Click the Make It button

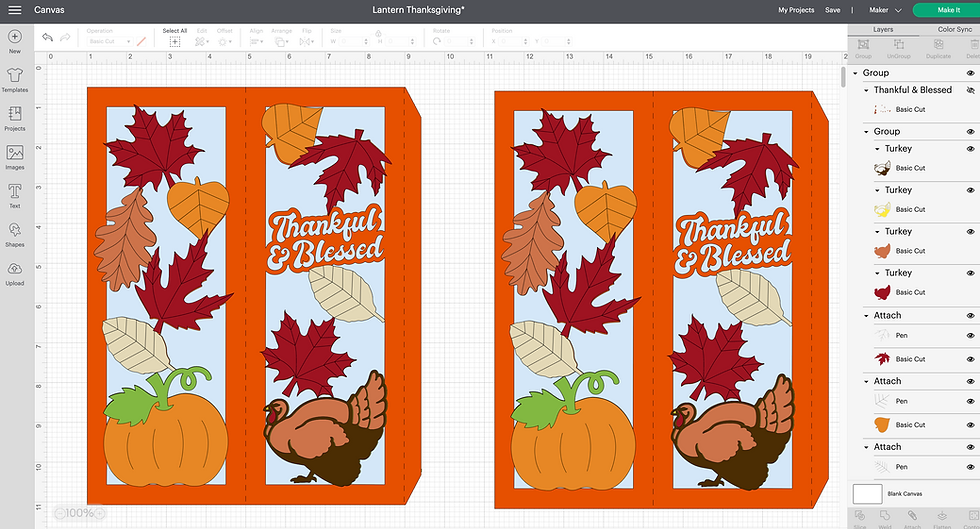pos(948,10)
